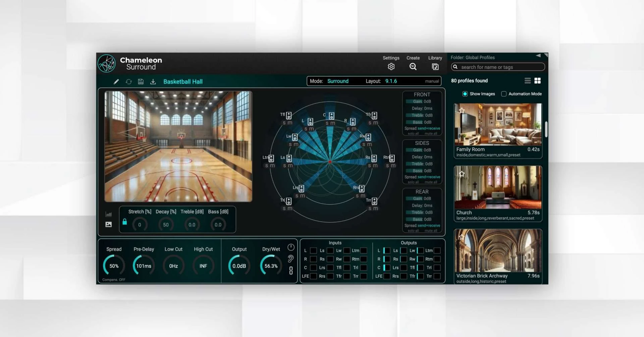Click the Decay knob showing 50
Viewport: 644px width, 337px height.
coord(166,225)
